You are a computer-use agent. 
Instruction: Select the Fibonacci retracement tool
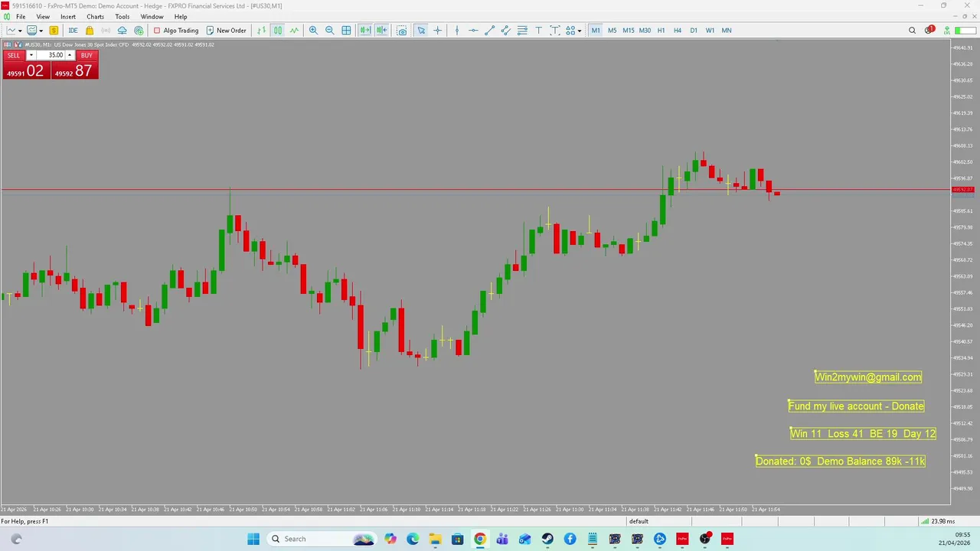tap(522, 31)
